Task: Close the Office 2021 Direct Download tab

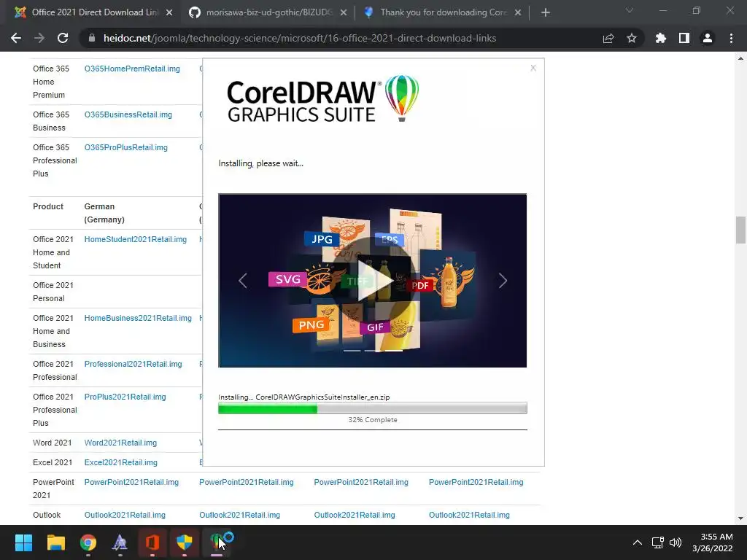Action: (x=169, y=12)
